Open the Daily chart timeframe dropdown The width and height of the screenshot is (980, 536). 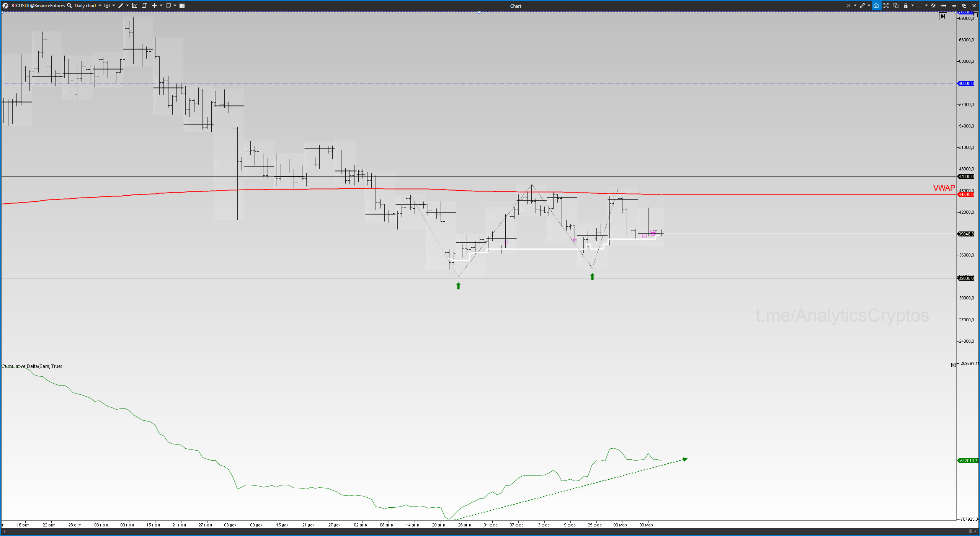(x=88, y=6)
